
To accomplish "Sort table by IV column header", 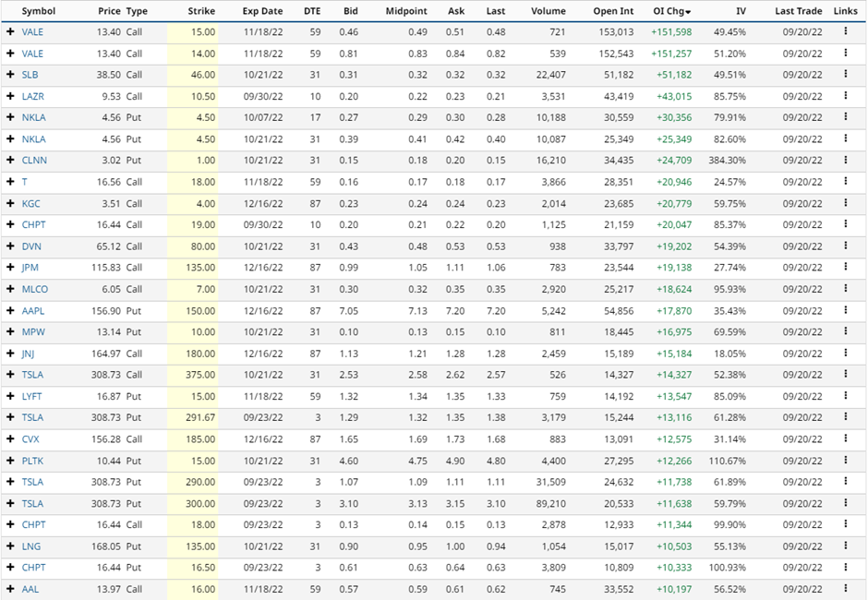I will click(741, 11).
